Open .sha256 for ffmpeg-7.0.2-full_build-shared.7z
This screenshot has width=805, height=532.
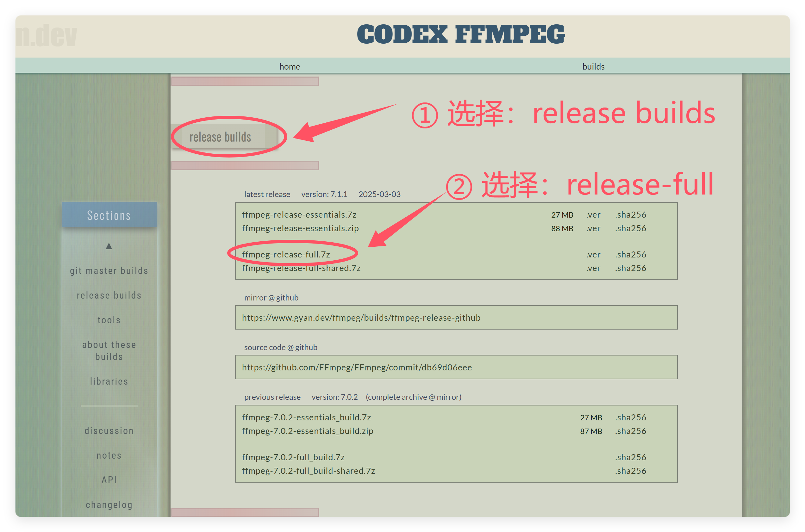pos(631,471)
